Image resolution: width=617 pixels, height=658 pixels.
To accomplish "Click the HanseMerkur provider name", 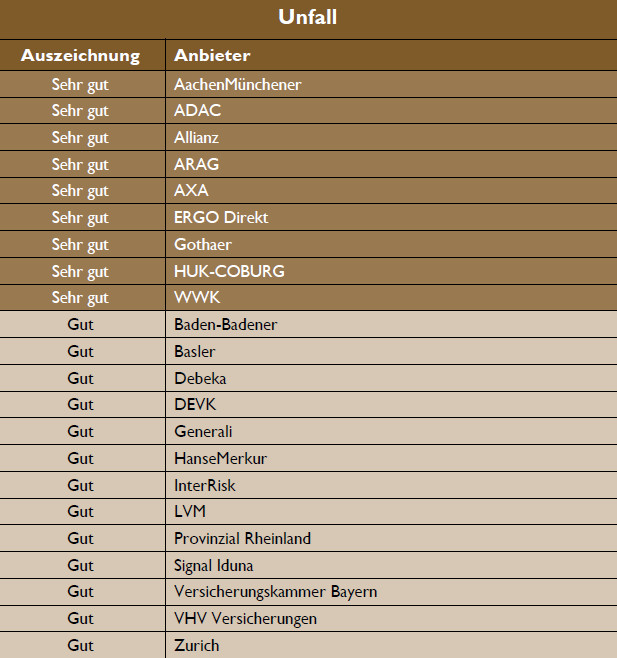I will click(220, 458).
